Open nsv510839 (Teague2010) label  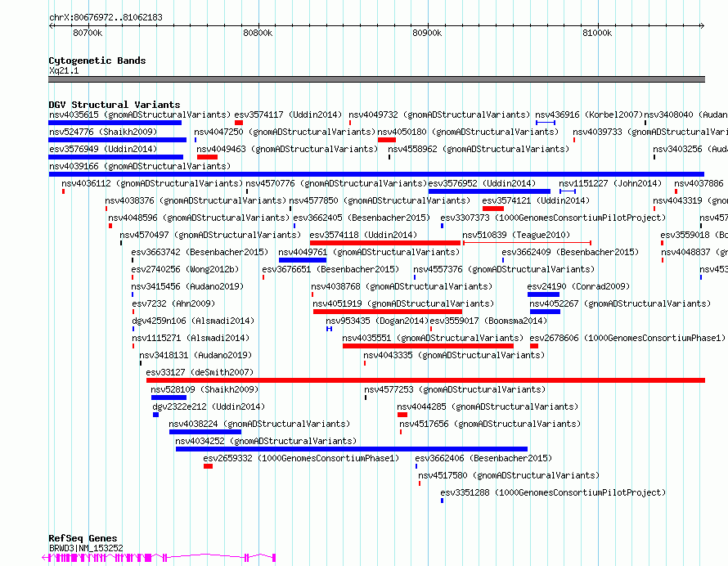(516, 235)
